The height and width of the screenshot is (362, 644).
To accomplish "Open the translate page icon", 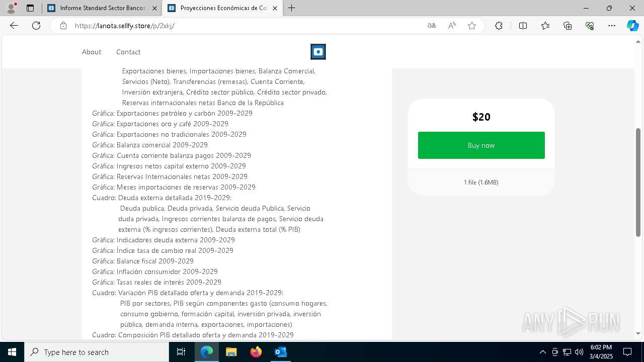I will [432, 26].
